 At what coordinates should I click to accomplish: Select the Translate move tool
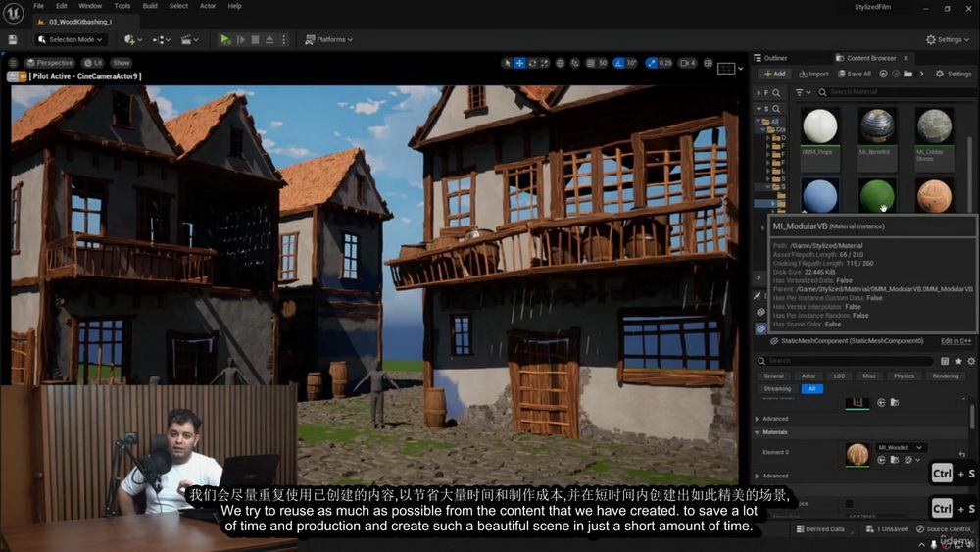[519, 63]
